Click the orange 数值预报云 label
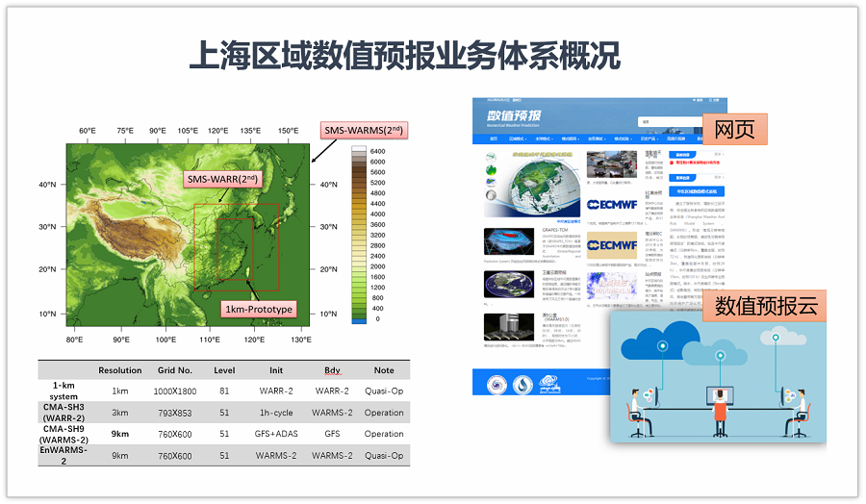The image size is (866, 504). click(x=763, y=306)
